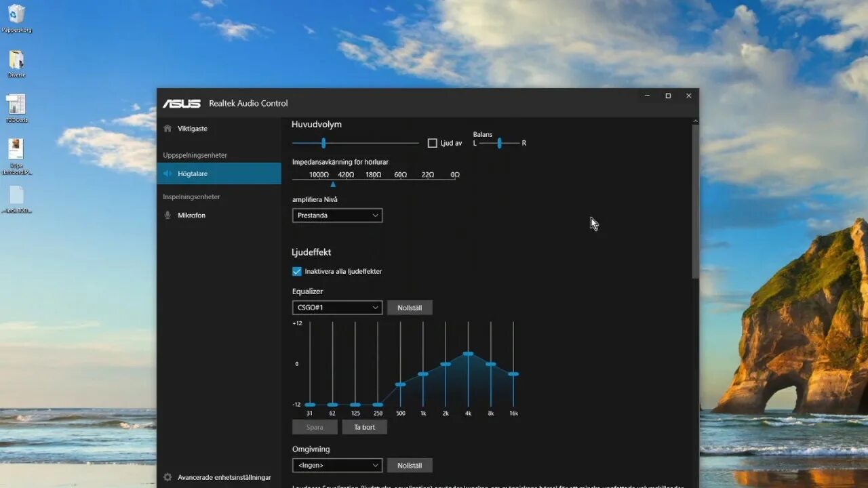The width and height of the screenshot is (868, 488).
Task: Close the Realtek Audio Control window
Action: coord(689,96)
